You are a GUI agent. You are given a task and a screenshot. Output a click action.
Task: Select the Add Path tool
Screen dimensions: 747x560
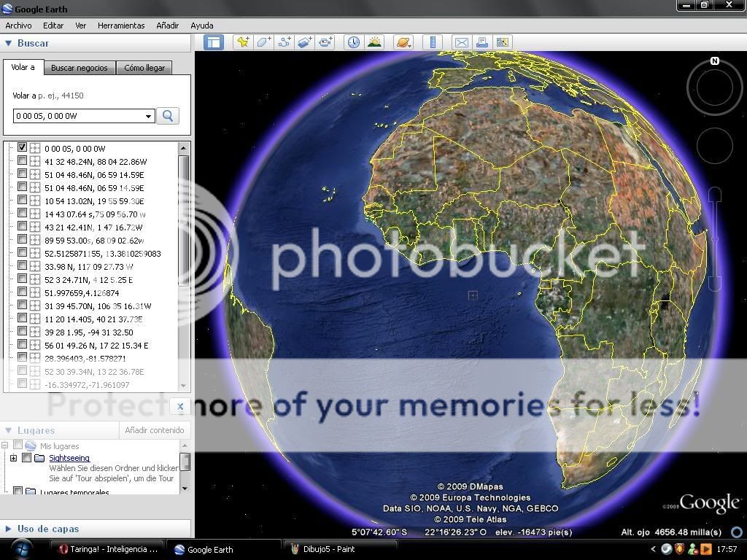pyautogui.click(x=285, y=42)
